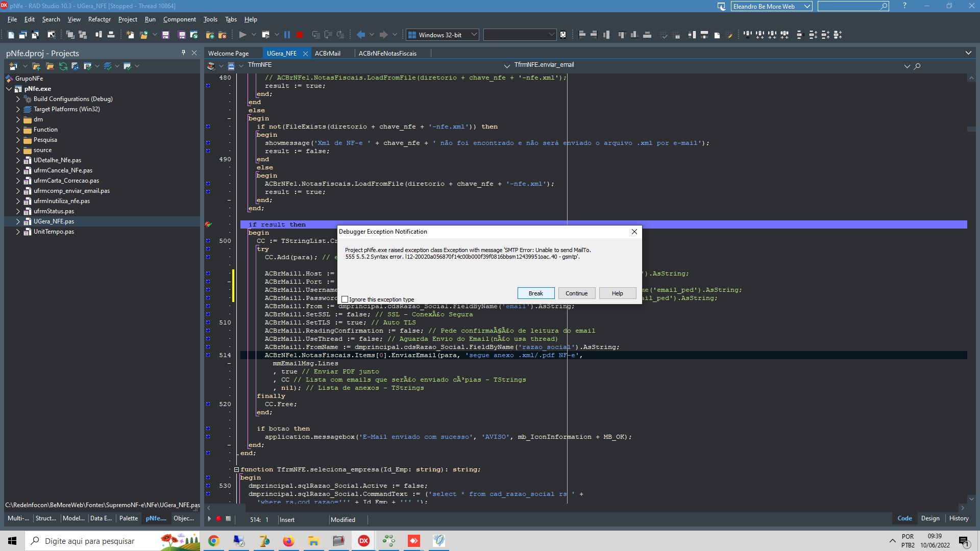
Task: Click the Open Project folder icon
Action: pos(144,35)
